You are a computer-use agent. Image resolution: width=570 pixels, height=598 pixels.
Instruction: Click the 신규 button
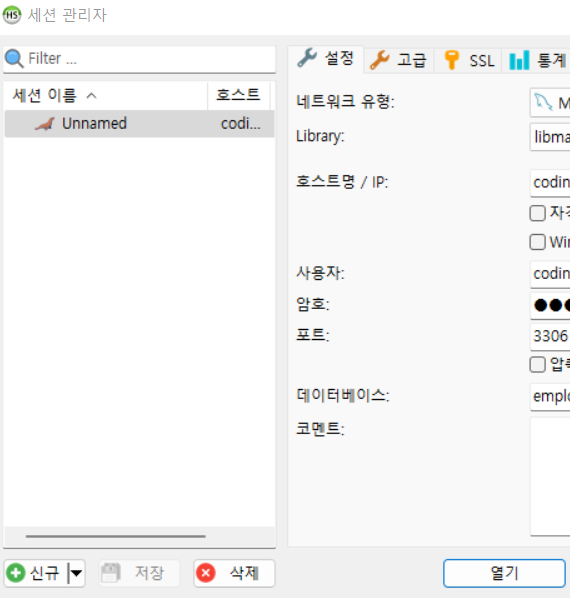pos(36,573)
